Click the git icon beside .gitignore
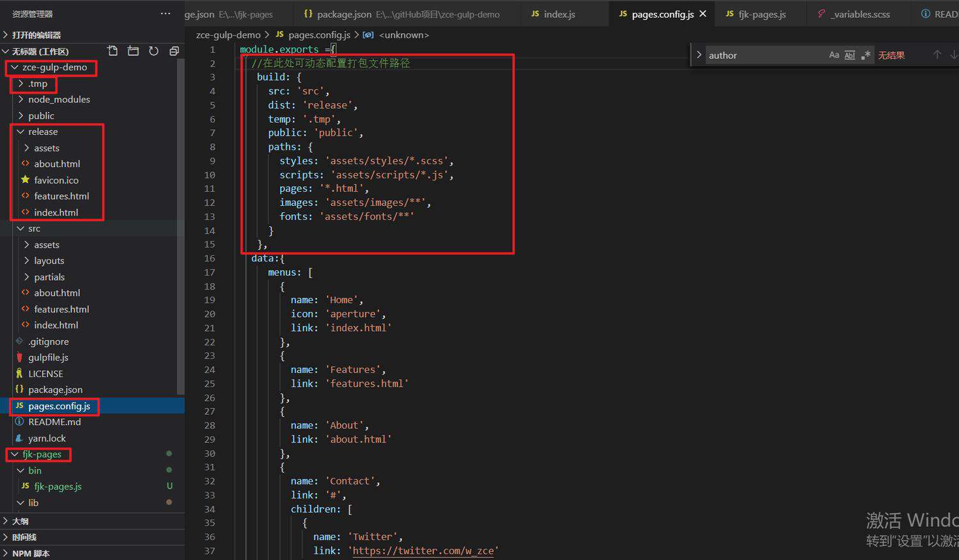959x560 pixels. (x=19, y=341)
